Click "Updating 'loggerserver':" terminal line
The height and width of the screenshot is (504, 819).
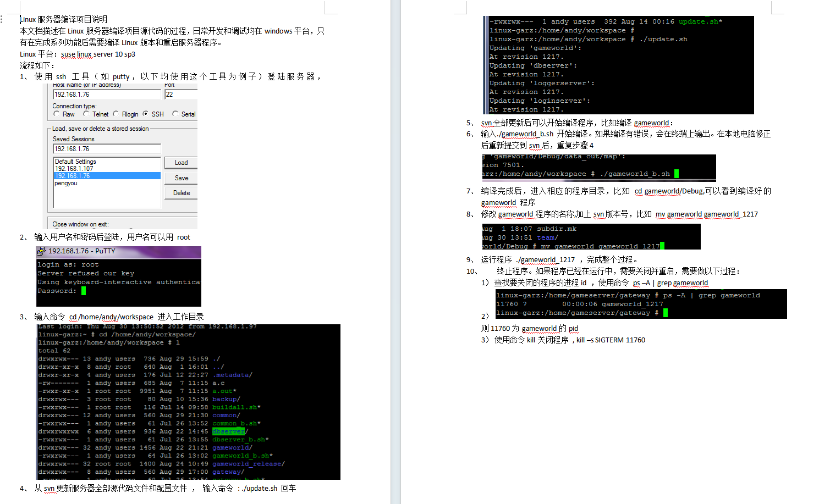pyautogui.click(x=542, y=83)
